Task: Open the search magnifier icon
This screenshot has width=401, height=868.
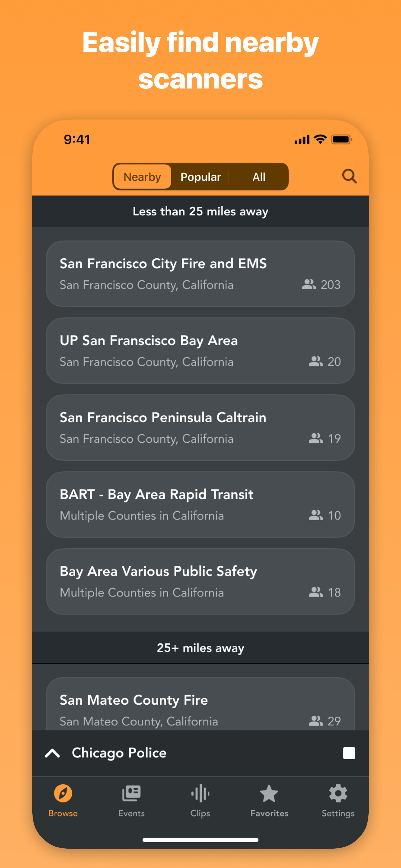Action: tap(349, 176)
